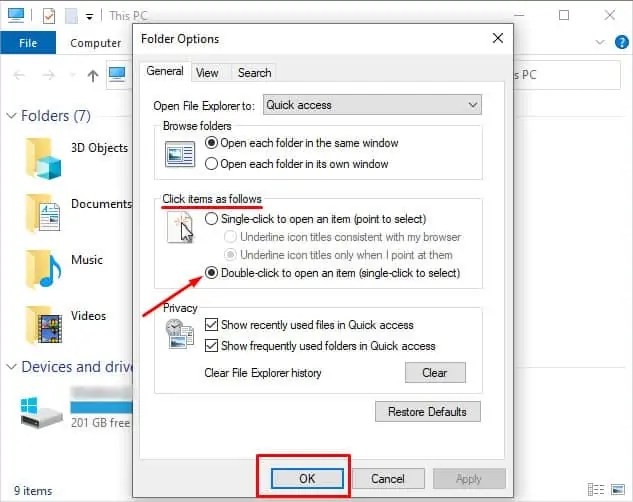Click the PC icon in address bar
633x502 pixels.
click(x=117, y=74)
